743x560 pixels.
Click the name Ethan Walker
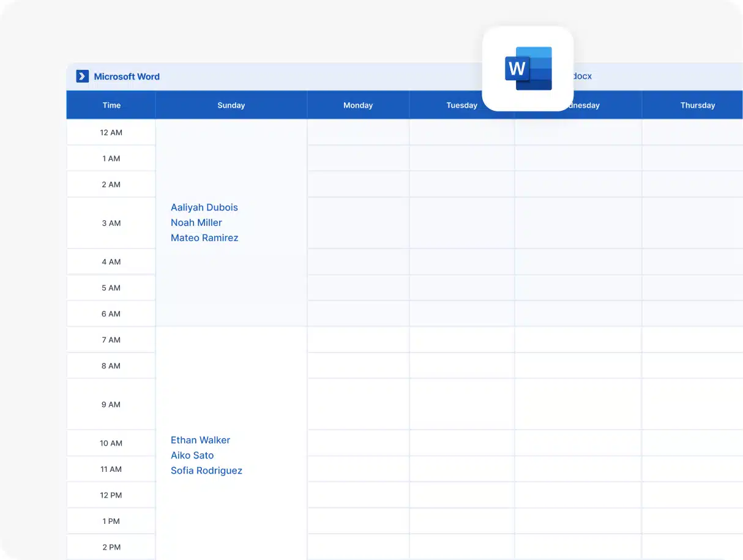pos(200,440)
